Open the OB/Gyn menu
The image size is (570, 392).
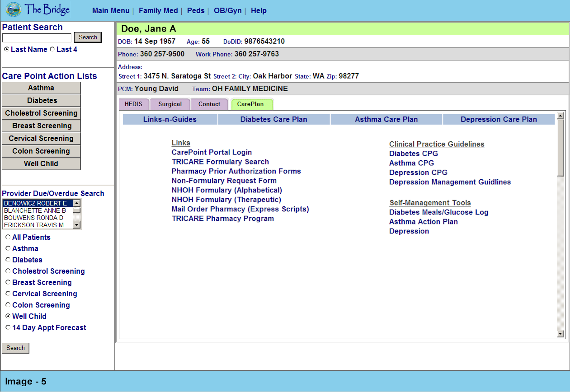(228, 10)
